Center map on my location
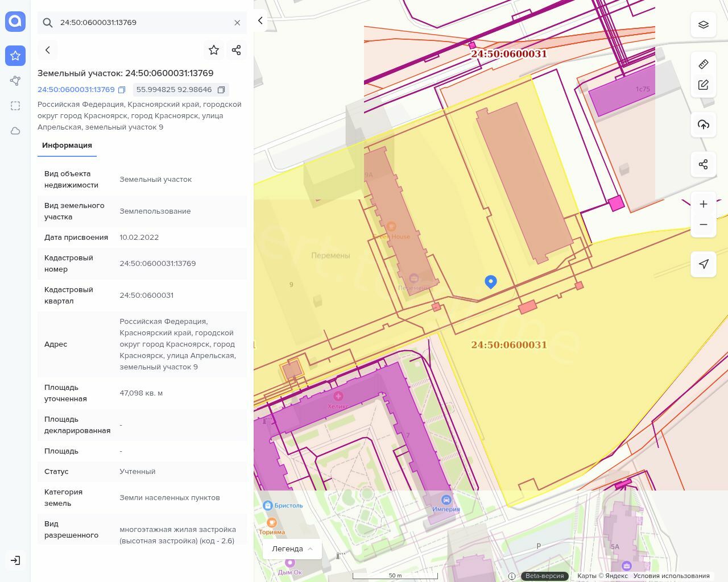Viewport: 728px width, 582px height. click(x=704, y=264)
